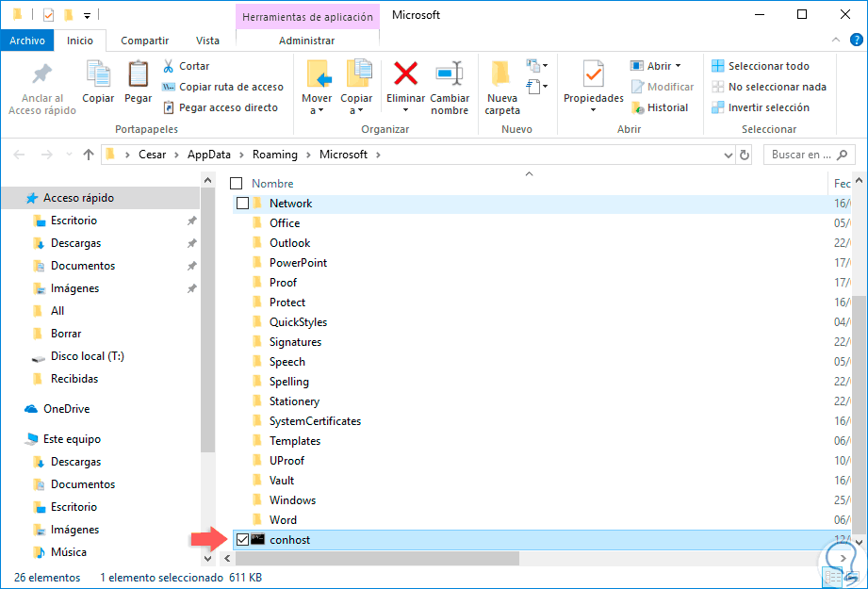Uncheck the conhost checkbox
The width and height of the screenshot is (868, 589).
coord(242,540)
